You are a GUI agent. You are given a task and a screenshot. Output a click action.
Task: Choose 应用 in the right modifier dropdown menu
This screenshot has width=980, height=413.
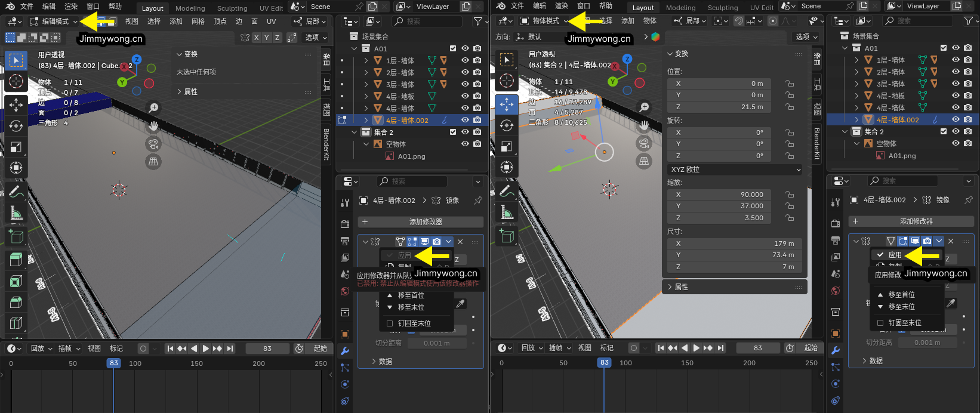point(895,255)
